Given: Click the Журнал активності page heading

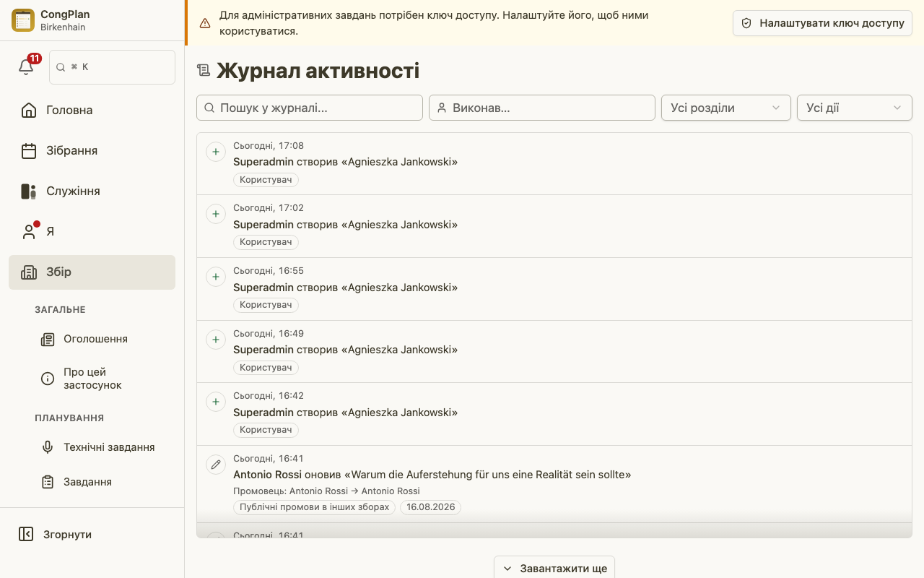Looking at the screenshot, I should pyautogui.click(x=318, y=70).
